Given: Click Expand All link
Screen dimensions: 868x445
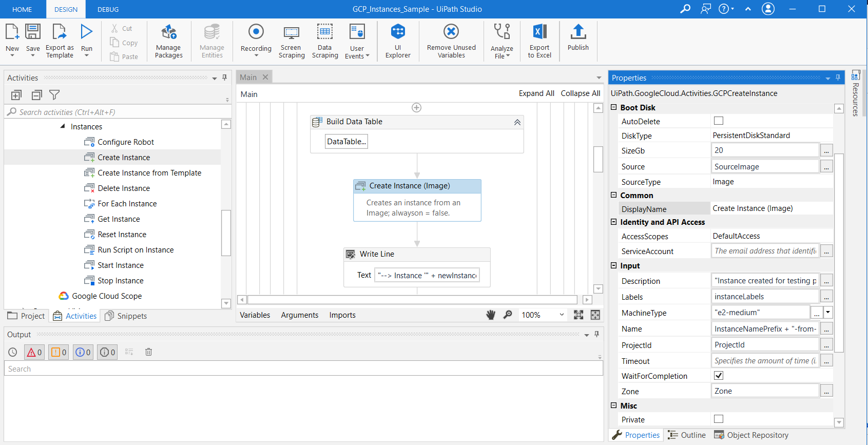Looking at the screenshot, I should click(x=536, y=93).
